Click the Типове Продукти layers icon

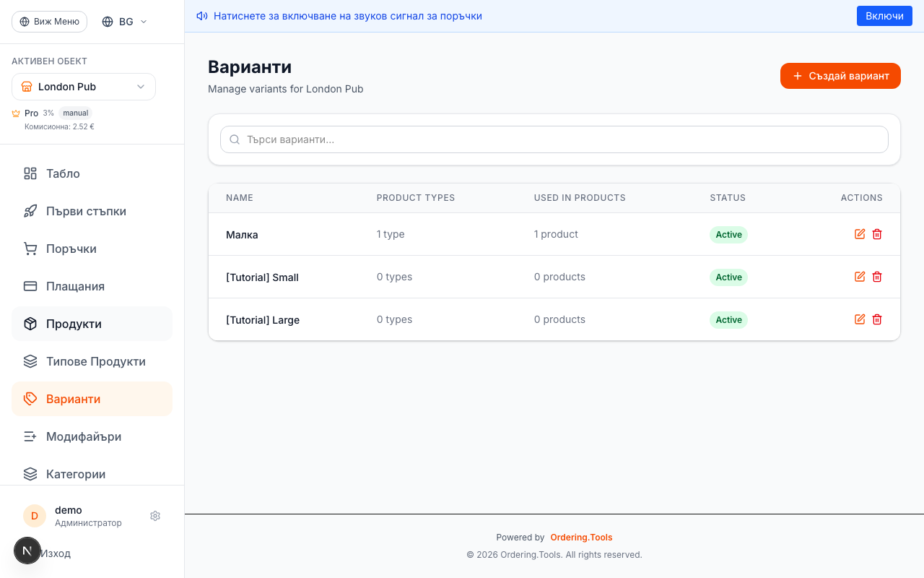(30, 361)
